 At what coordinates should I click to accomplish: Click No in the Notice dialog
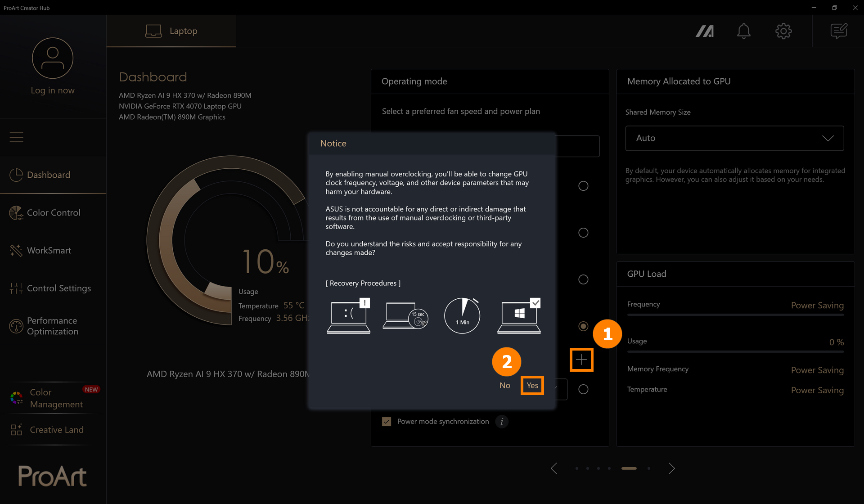pos(505,386)
